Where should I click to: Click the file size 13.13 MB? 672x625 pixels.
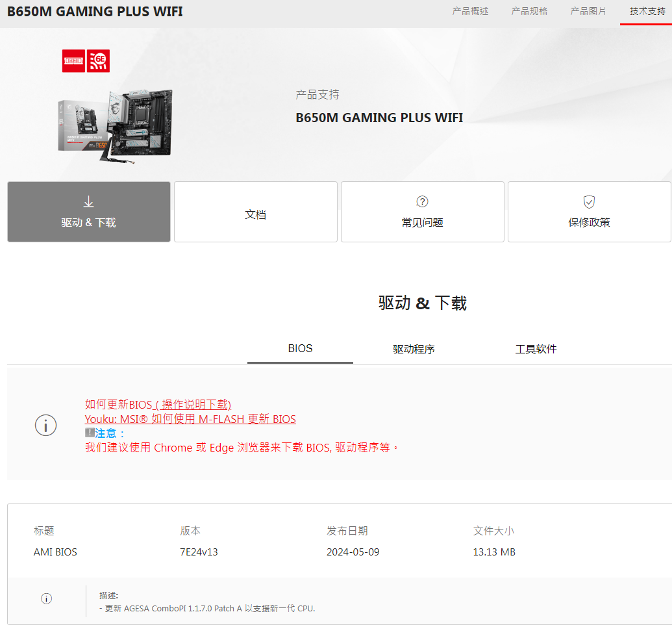point(494,552)
